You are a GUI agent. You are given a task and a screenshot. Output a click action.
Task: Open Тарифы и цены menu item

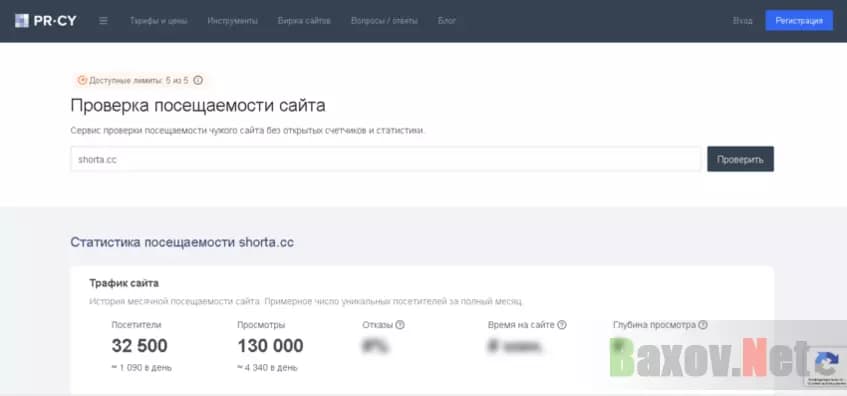(159, 21)
